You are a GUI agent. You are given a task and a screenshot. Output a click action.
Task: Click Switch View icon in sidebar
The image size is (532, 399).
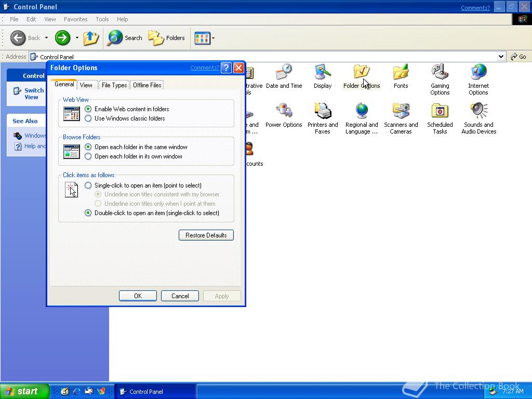coord(17,91)
